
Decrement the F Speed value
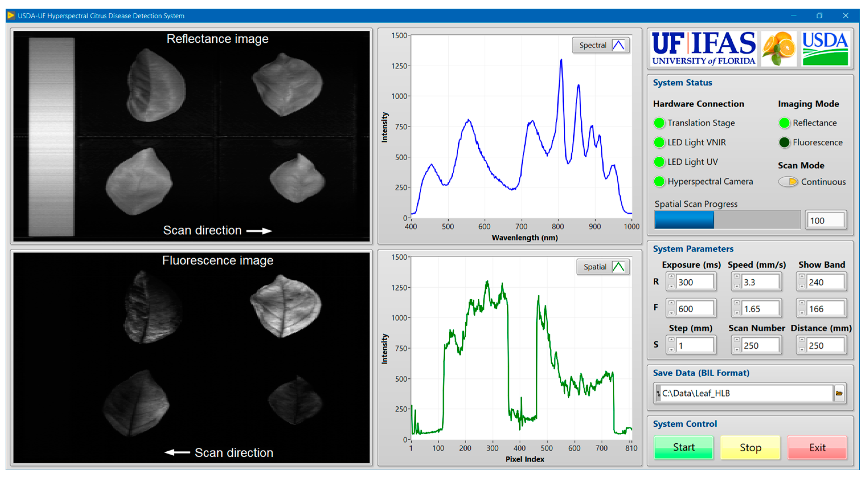coord(736,313)
